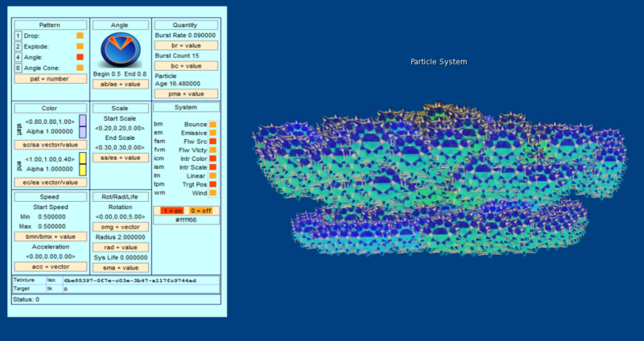644x341 pixels.
Task: Click the 'sma + value' button
Action: click(120, 266)
